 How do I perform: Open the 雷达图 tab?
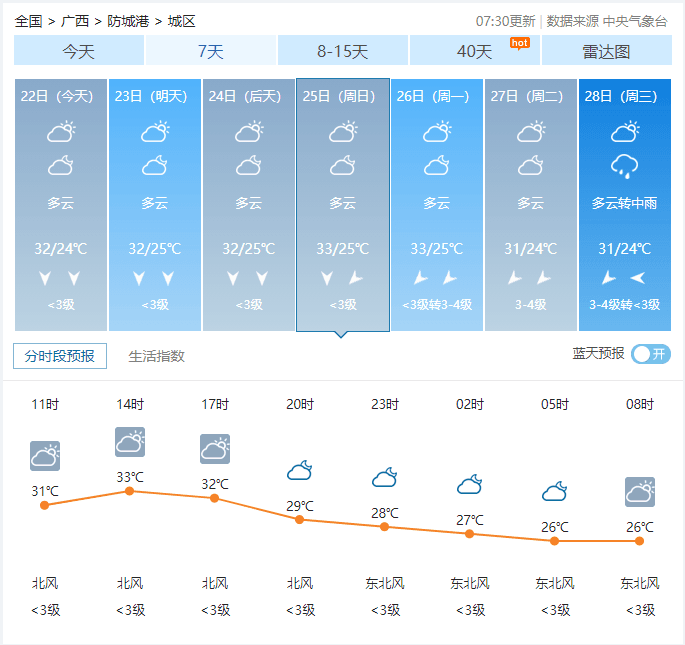(606, 51)
